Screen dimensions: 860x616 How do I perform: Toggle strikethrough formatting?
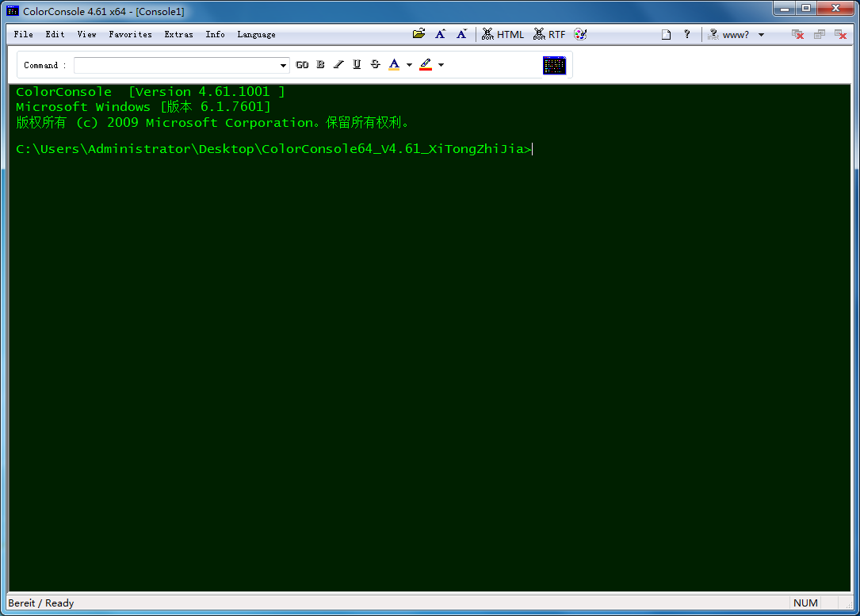tap(375, 65)
